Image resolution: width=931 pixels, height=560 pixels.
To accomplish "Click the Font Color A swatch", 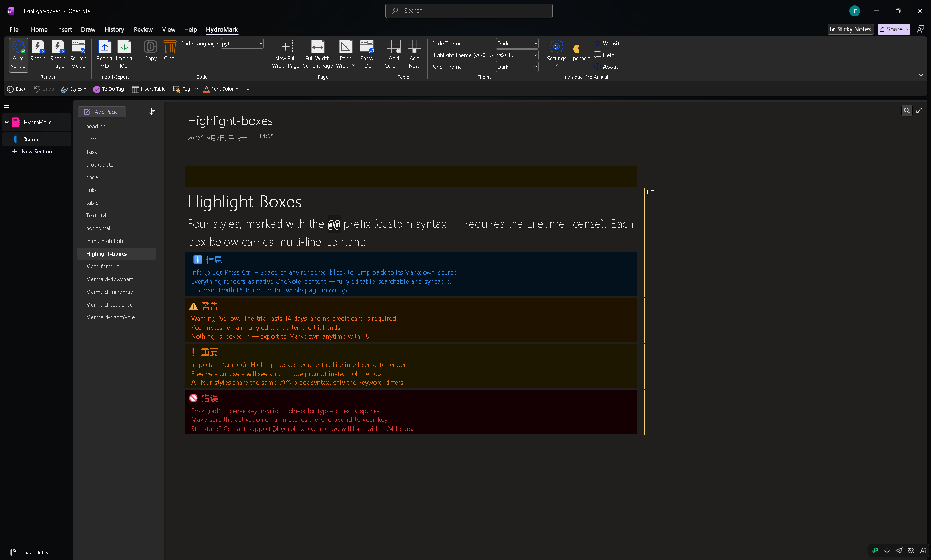I will 207,89.
